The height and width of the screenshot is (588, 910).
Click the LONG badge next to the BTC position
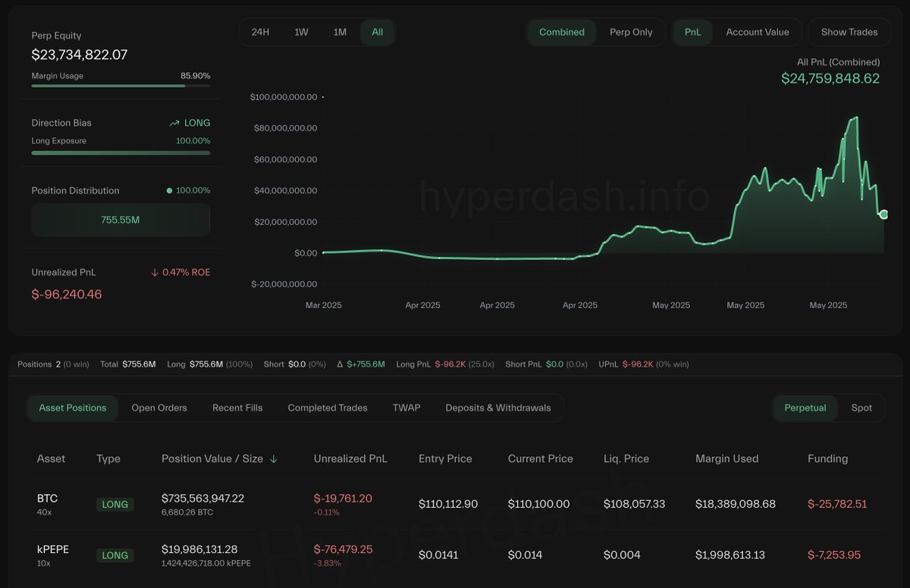[115, 504]
